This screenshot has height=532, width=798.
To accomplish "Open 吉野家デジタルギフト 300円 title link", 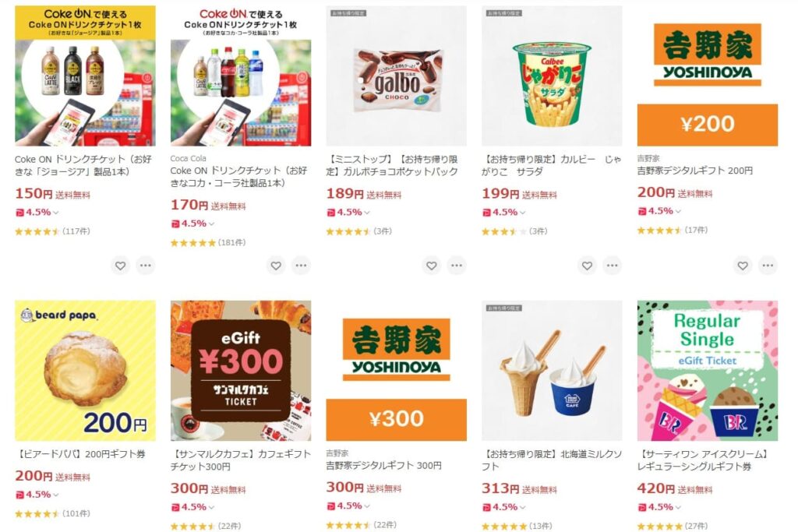I will 383,465.
